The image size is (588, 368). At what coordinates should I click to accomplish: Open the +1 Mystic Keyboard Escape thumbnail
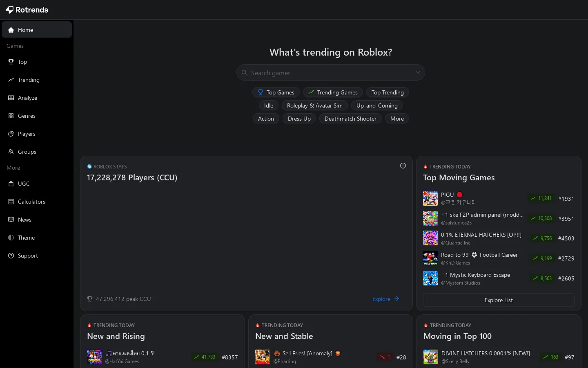430,278
